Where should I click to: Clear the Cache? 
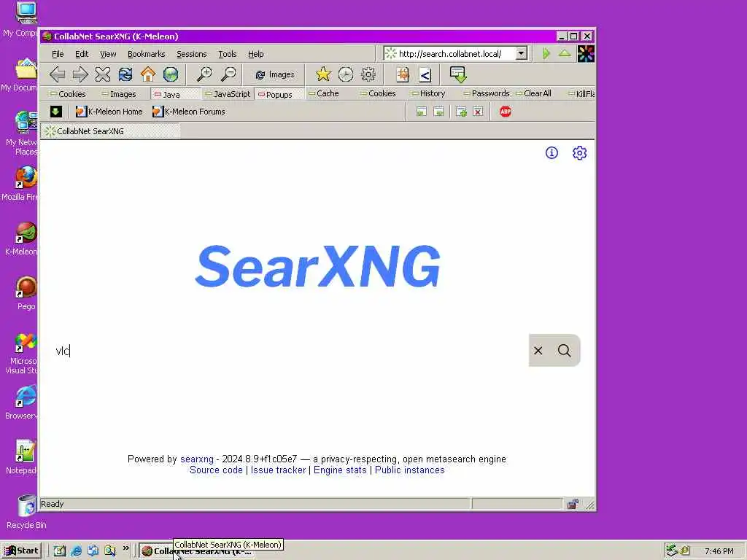323,93
